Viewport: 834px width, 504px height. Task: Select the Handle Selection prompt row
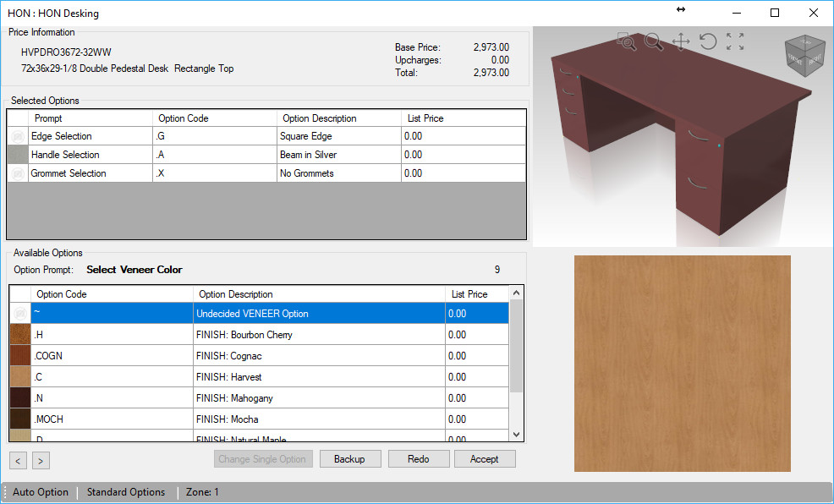click(91, 155)
